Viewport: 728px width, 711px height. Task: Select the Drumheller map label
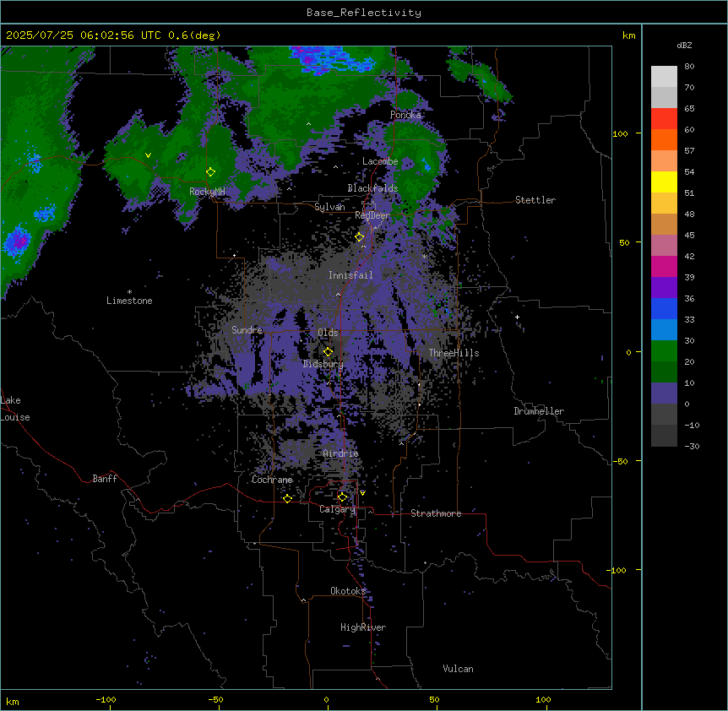[x=539, y=411]
